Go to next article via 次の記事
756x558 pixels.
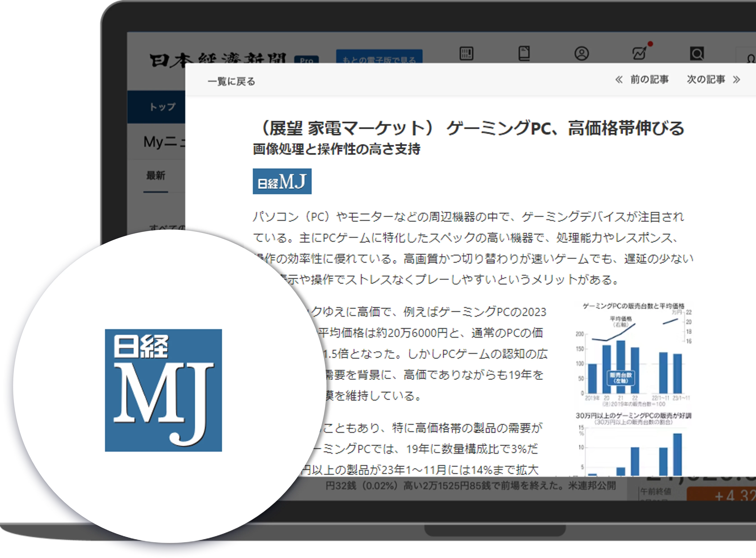click(x=706, y=80)
